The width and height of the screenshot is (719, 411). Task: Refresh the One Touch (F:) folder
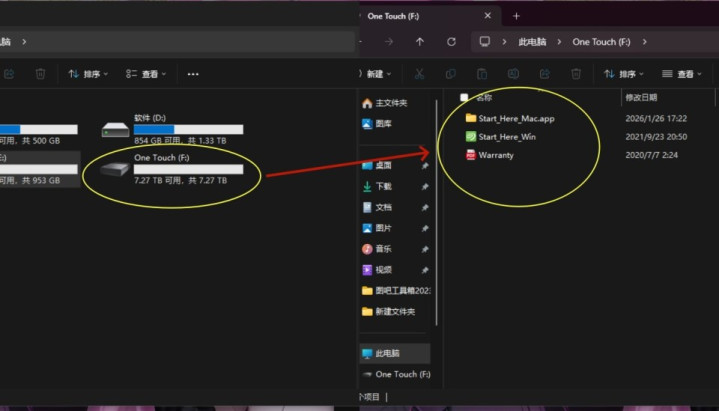pyautogui.click(x=451, y=42)
